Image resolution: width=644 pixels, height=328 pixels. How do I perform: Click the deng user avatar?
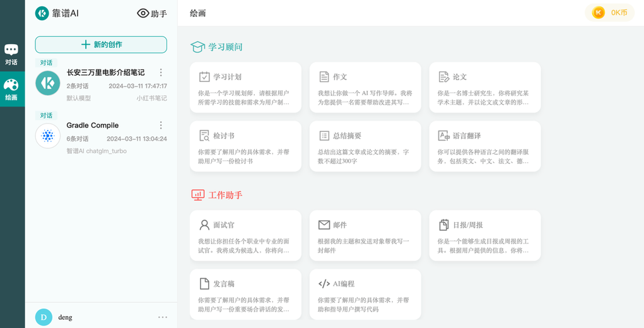(x=44, y=317)
